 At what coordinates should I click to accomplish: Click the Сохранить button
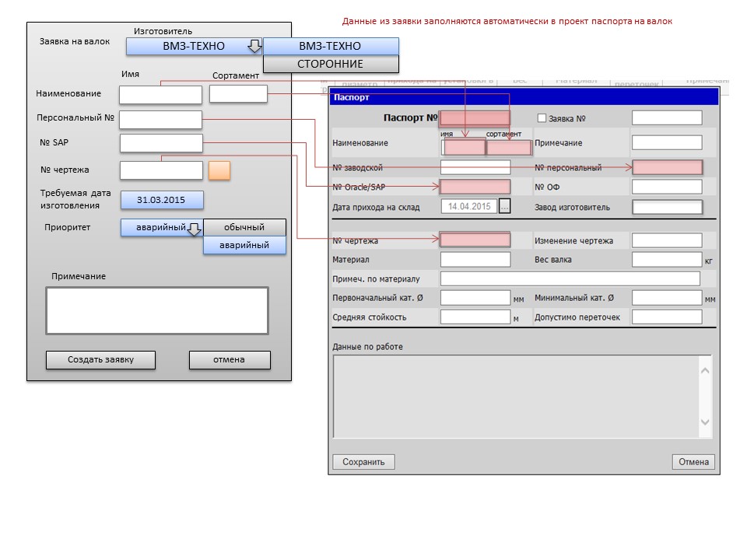tap(363, 462)
